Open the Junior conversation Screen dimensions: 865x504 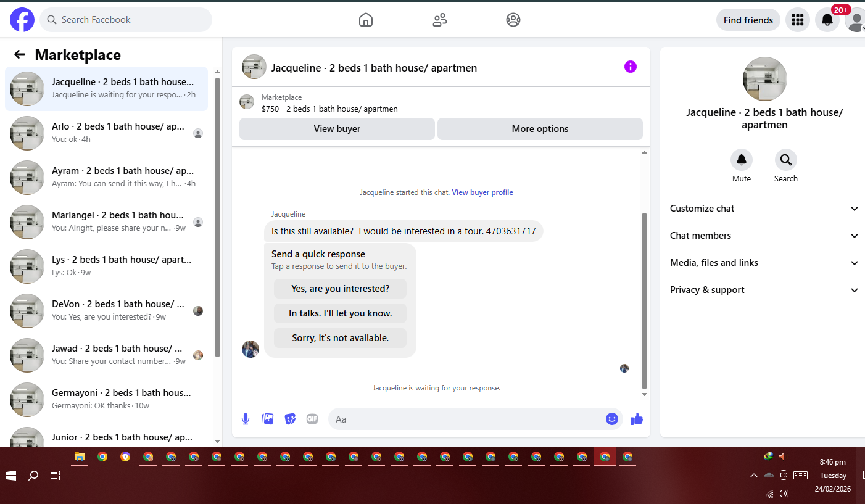click(x=106, y=436)
